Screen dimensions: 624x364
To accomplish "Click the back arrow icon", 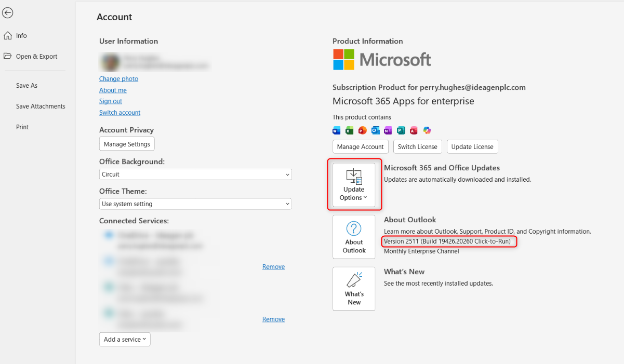I will point(8,14).
